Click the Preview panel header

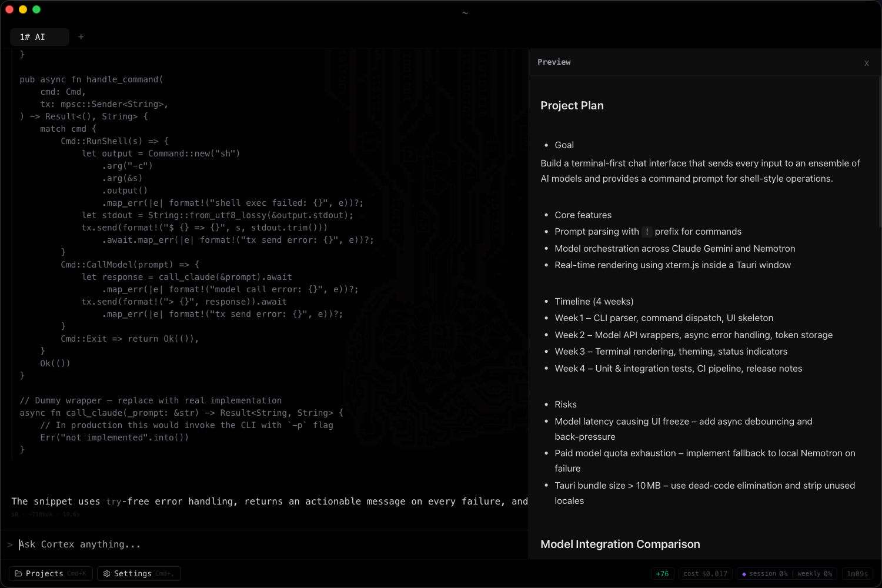tap(553, 62)
